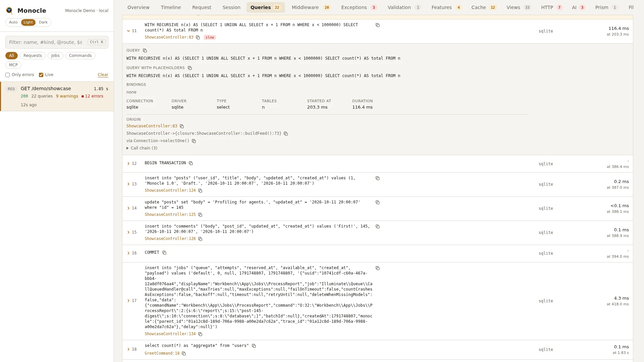Viewport: 644px width, 362px height.
Task: Open the Validation tab
Action: [404, 7]
